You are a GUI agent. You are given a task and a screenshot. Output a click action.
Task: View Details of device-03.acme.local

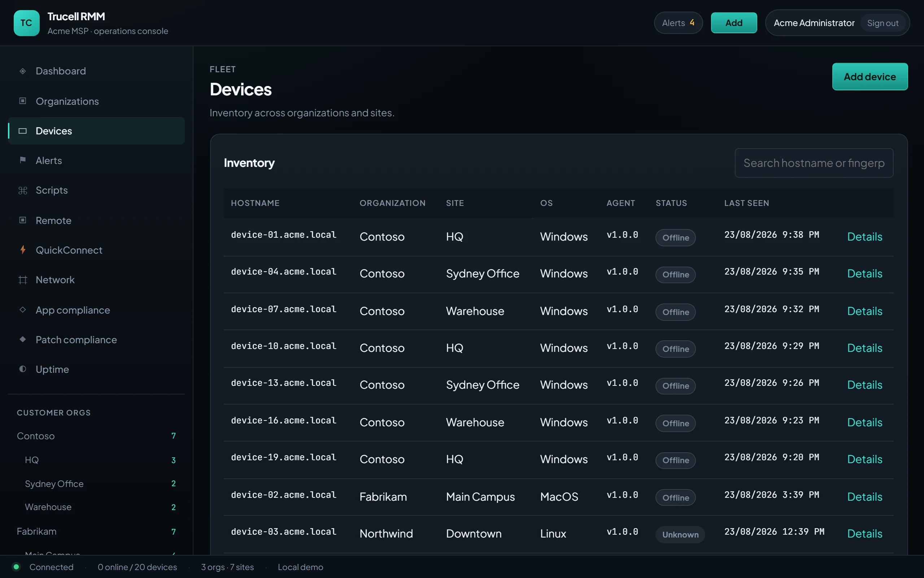[865, 534]
